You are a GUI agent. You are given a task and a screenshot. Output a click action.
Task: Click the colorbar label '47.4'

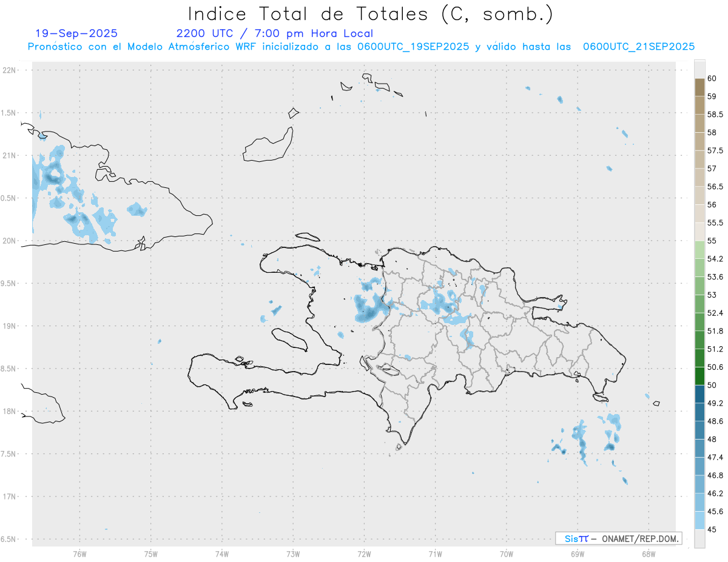pos(715,457)
